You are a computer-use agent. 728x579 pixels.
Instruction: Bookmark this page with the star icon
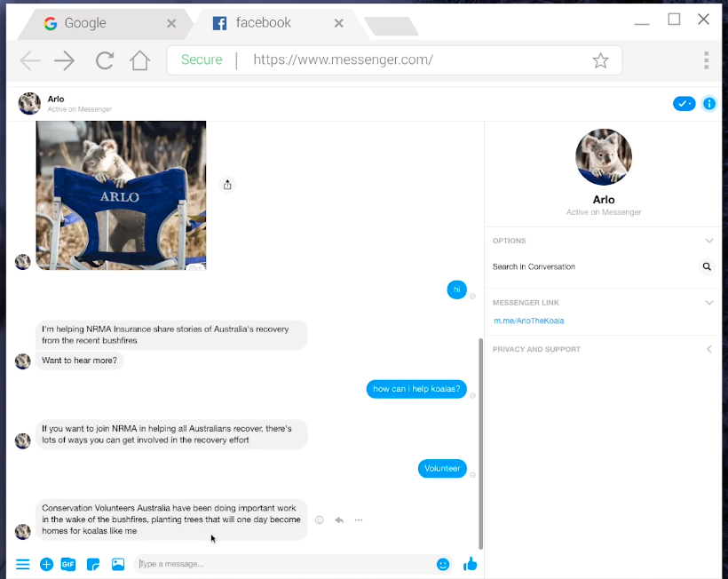[x=600, y=60]
